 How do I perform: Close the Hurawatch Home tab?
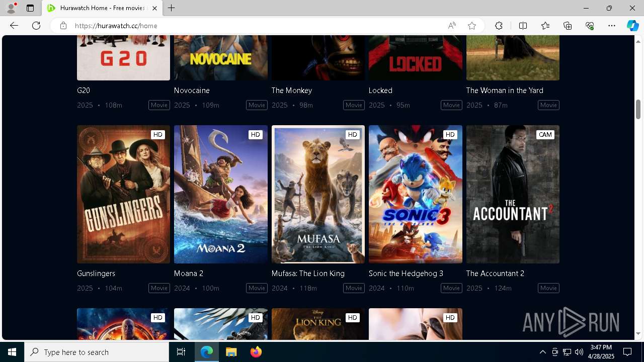154,8
